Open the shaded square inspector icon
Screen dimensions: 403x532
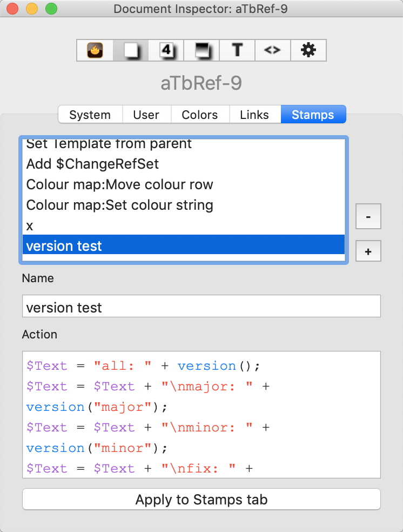(x=201, y=51)
